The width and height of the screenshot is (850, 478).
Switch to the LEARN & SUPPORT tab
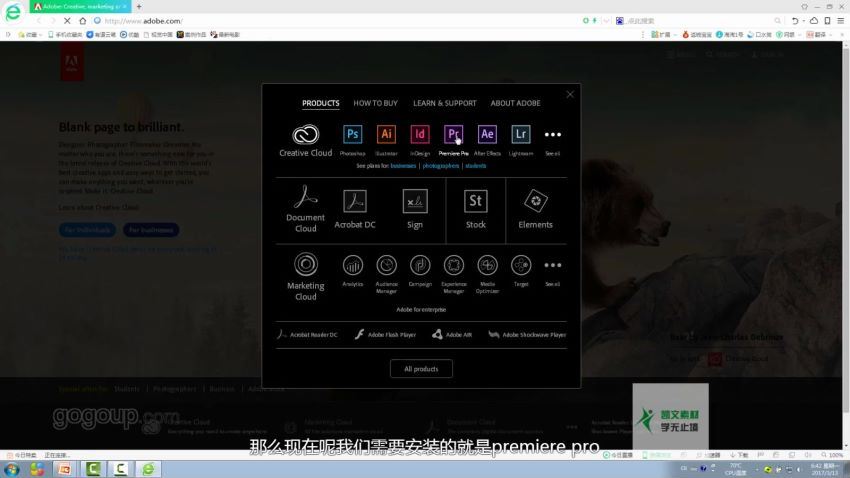click(x=445, y=103)
